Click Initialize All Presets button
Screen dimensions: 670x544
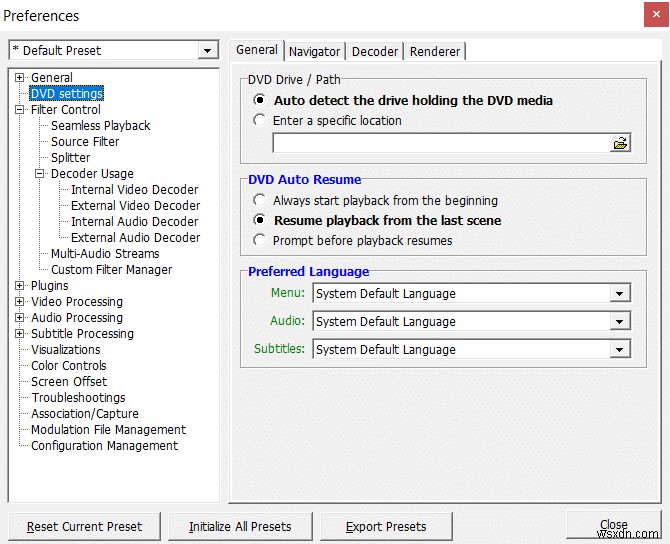point(240,526)
